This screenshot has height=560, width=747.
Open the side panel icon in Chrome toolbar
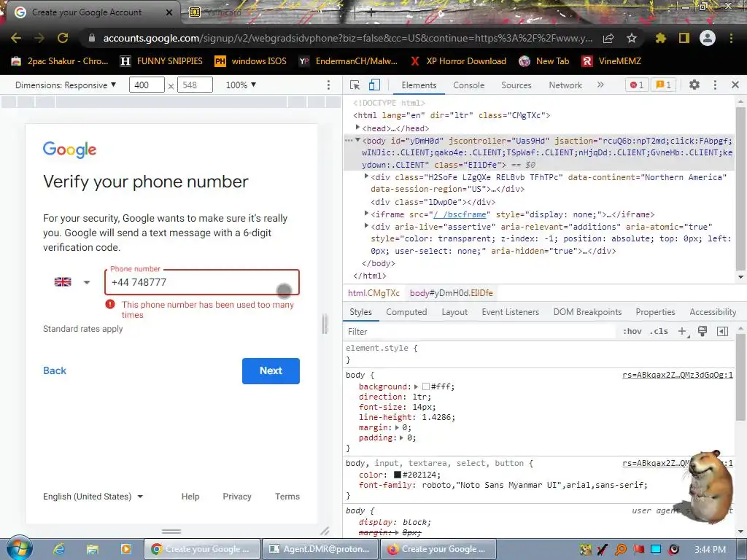click(684, 38)
